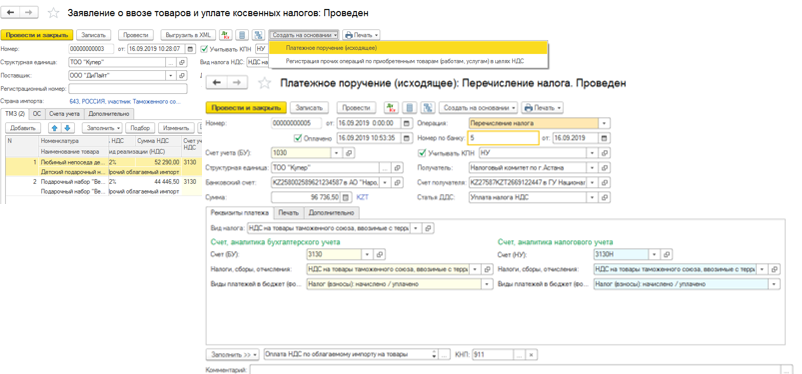This screenshot has height=374, width=802.
Task: Click the Комментарий input field
Action: pyautogui.click(x=515, y=369)
